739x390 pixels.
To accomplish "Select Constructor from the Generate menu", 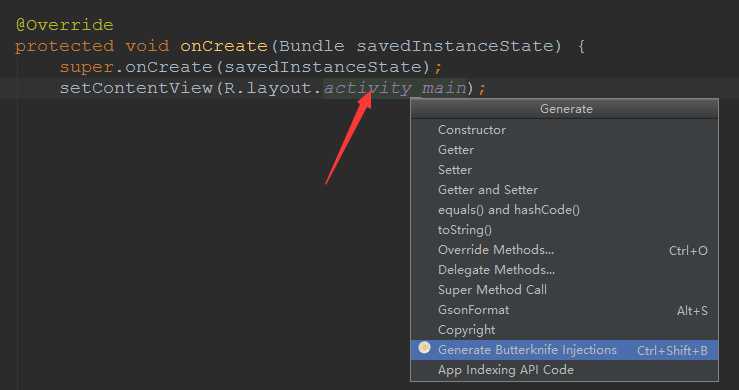I will [565, 130].
